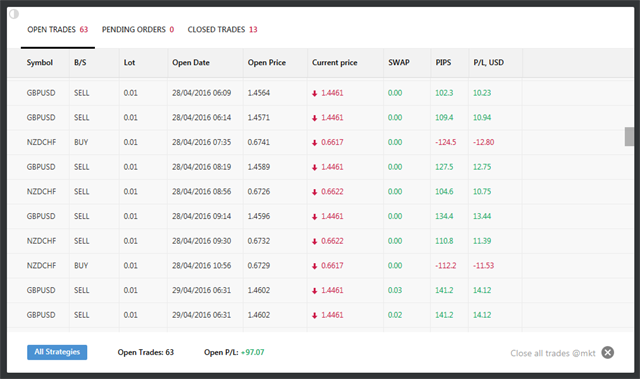Click the down arrow in the 28/04/2016 07:35 row

click(314, 143)
